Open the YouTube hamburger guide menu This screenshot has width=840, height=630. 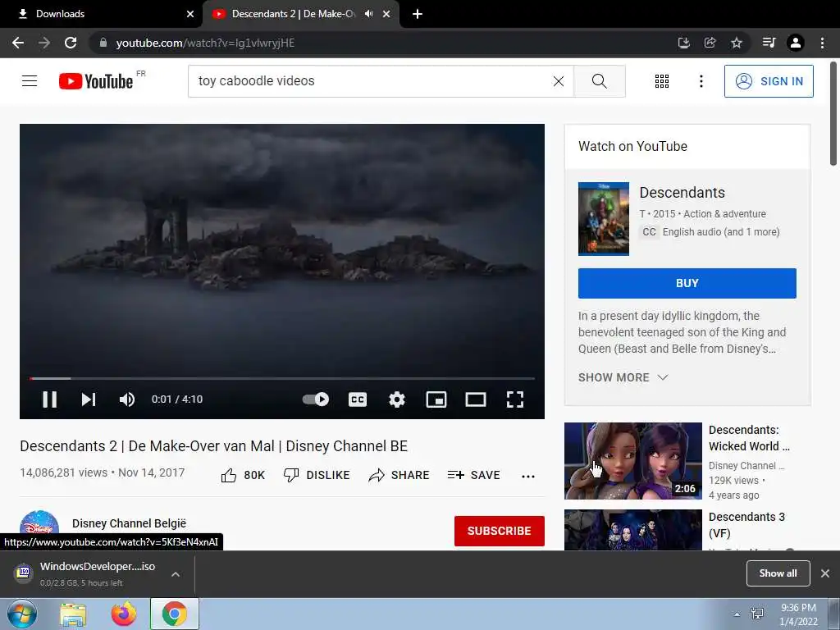(30, 81)
